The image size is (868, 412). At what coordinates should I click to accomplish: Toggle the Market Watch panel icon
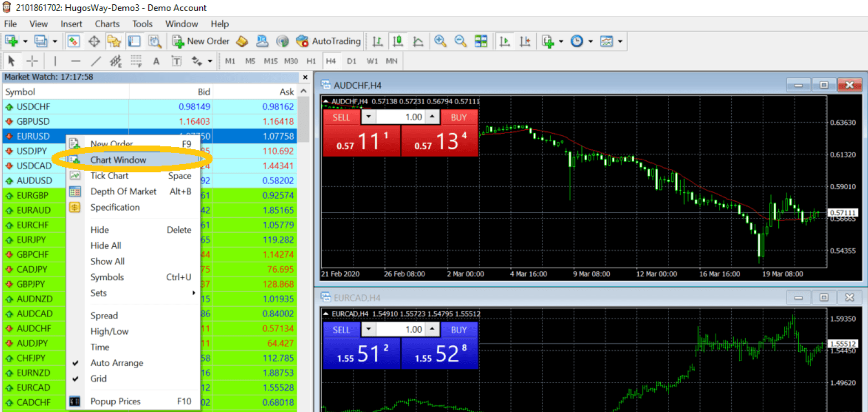click(74, 41)
